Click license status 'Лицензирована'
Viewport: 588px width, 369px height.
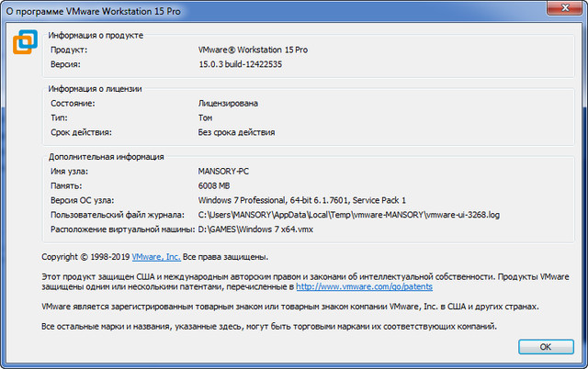click(x=228, y=104)
